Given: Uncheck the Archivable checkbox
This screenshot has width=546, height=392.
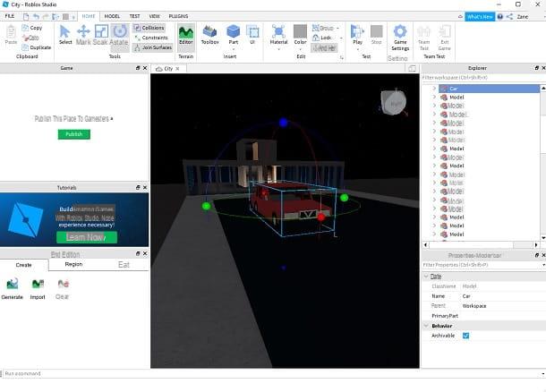Looking at the screenshot, I should point(466,336).
